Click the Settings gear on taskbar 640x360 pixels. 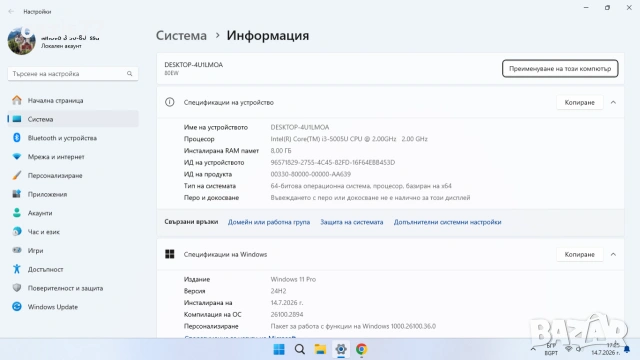click(341, 349)
